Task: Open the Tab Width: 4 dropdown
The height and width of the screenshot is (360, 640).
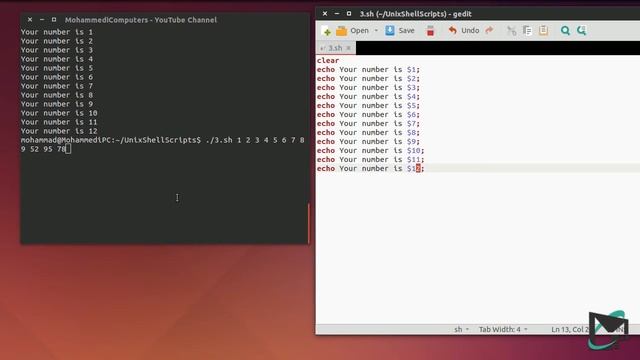Action: [503, 329]
